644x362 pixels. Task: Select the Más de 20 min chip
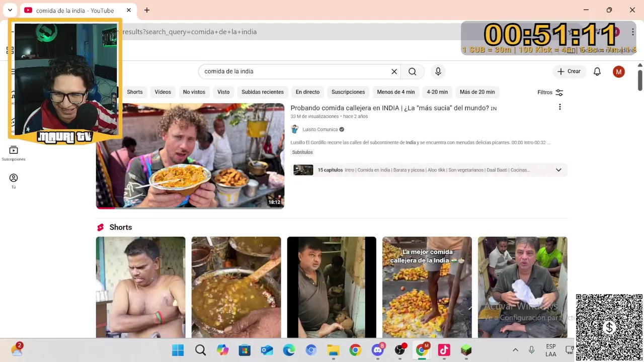click(x=477, y=92)
